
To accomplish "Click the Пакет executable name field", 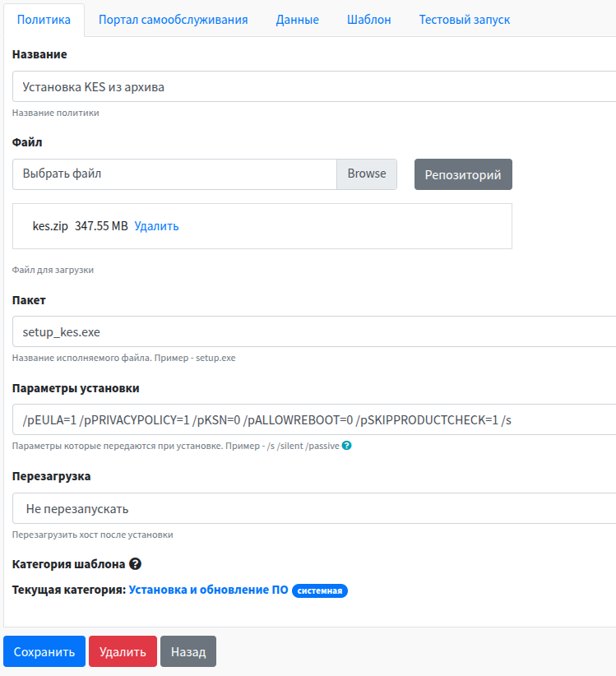I will 313,332.
